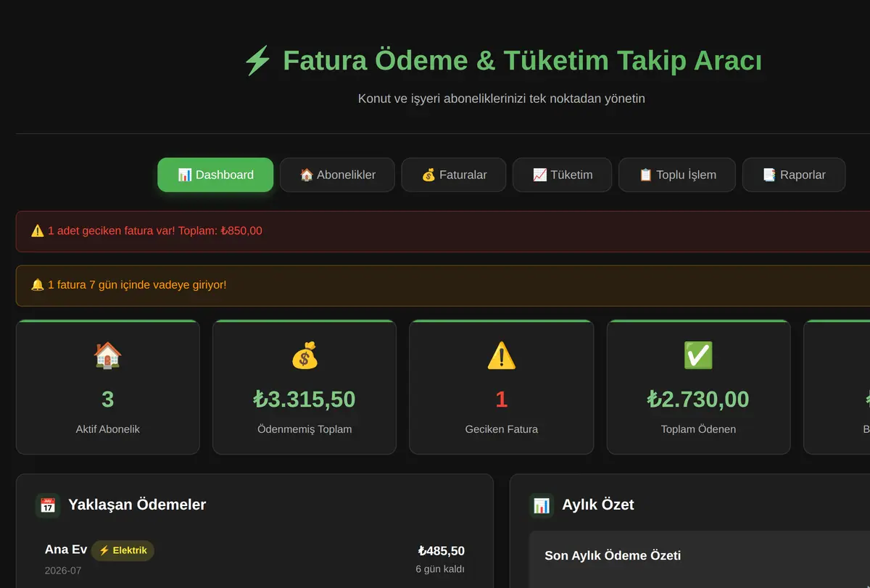The width and height of the screenshot is (870, 588).
Task: Click the bell icon in the due-soon alert
Action: (x=38, y=285)
